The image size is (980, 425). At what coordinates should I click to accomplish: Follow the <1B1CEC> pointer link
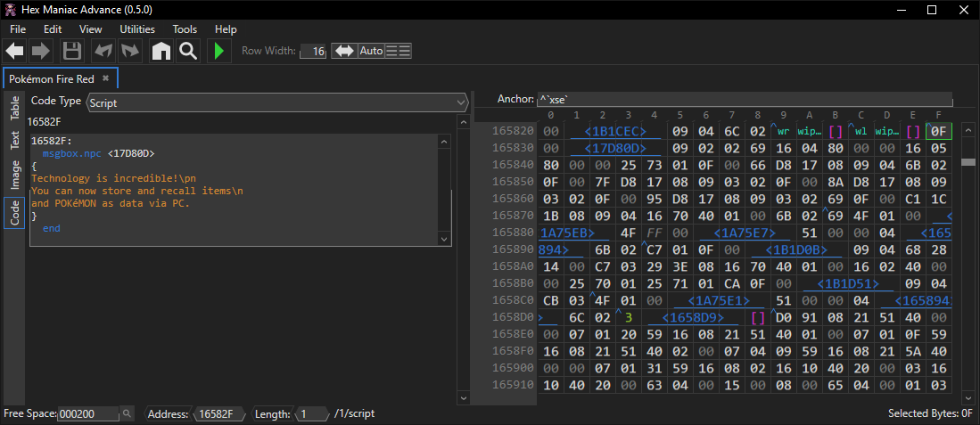click(x=615, y=132)
